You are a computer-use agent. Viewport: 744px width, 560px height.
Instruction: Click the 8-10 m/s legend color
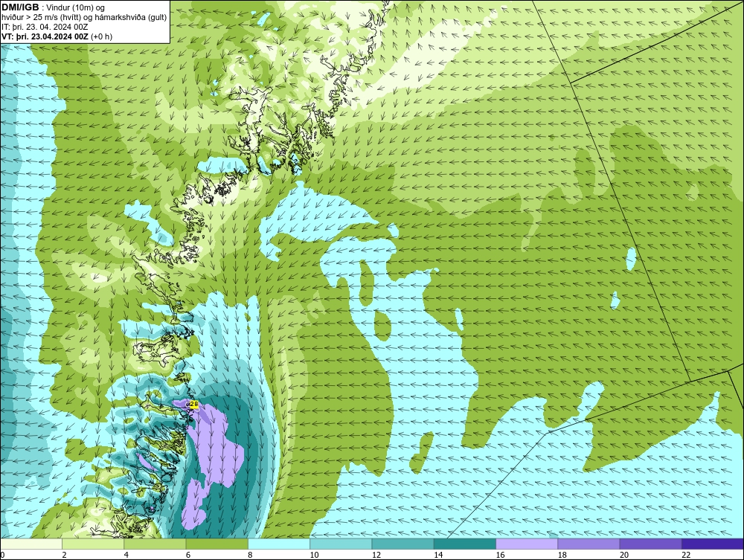pyautogui.click(x=279, y=544)
